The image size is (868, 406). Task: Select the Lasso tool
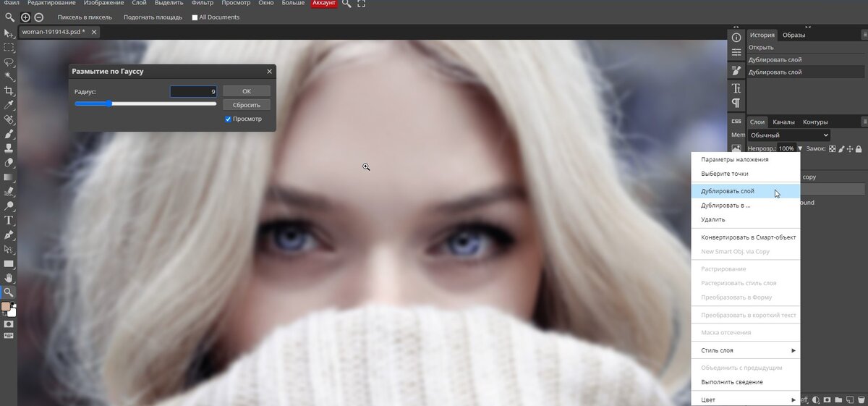(9, 62)
